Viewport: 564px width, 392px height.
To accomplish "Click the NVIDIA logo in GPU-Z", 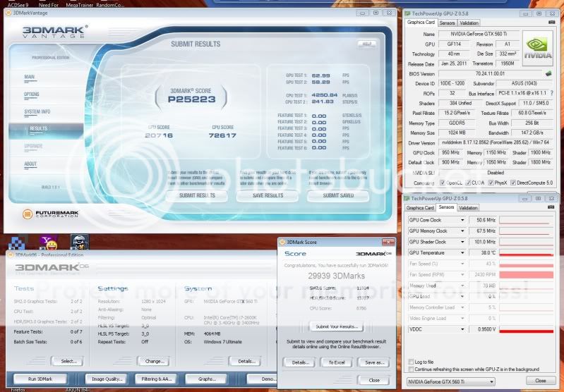I will pyautogui.click(x=538, y=48).
